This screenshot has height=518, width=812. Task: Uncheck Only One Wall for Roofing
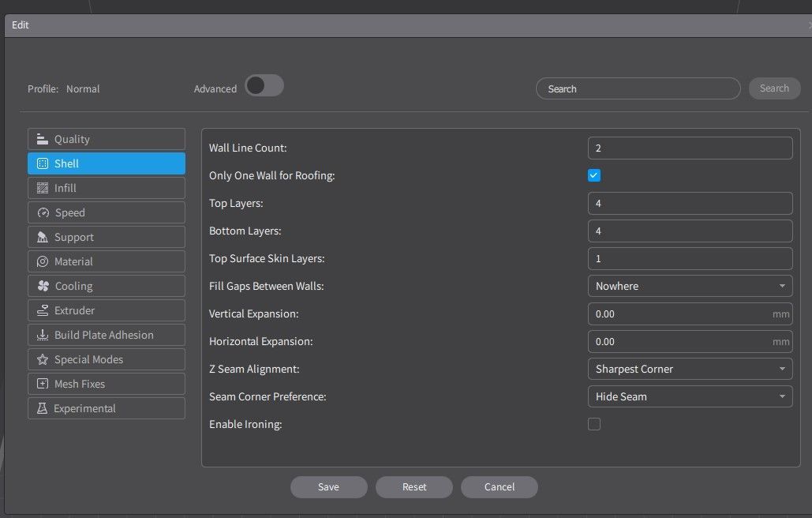point(594,175)
